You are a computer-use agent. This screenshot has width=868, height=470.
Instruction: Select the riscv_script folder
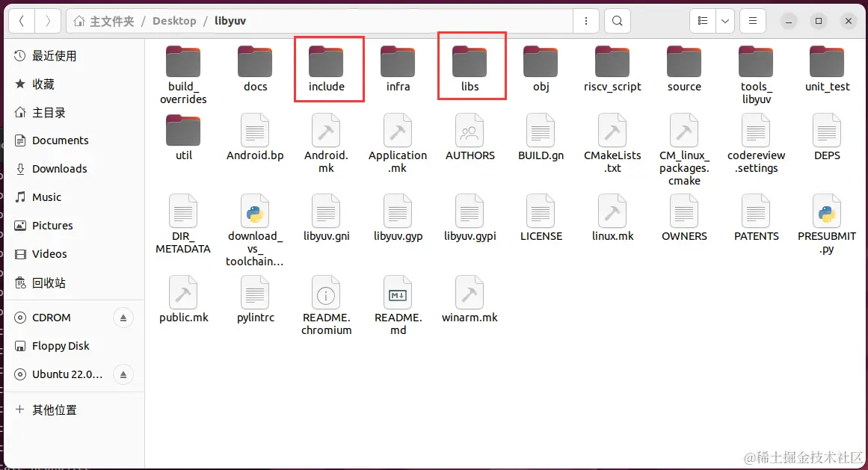[612, 69]
